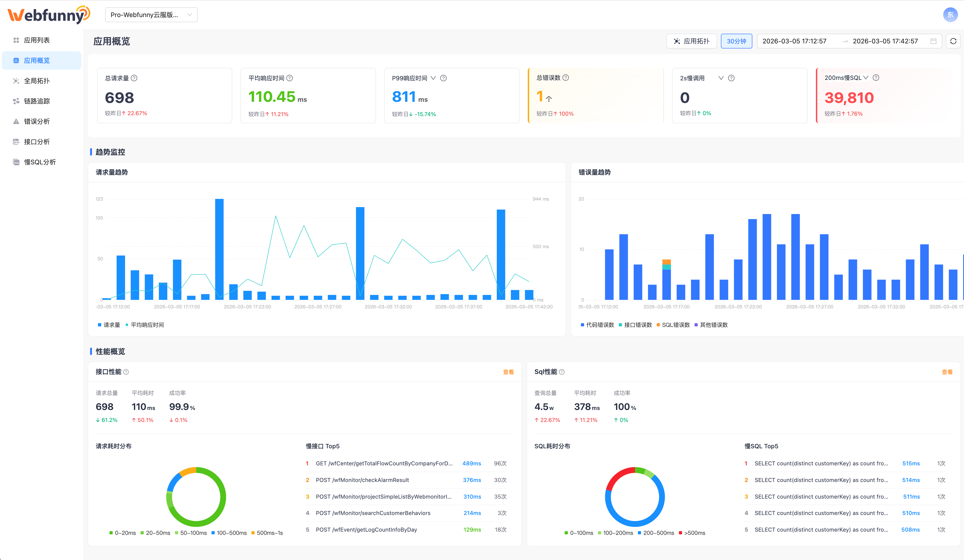Expand the P99响应时间 dropdown arrow
964x560 pixels.
tap(433, 78)
